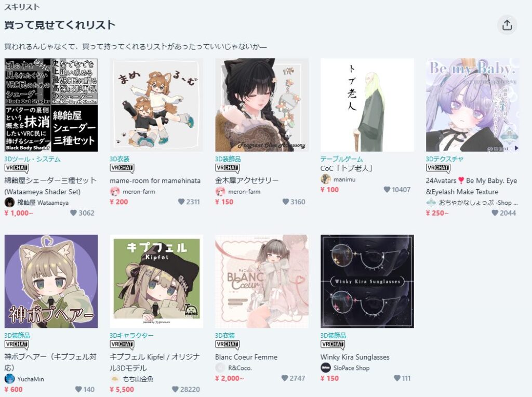This screenshot has height=397, width=532.
Task: Open the 3Dツール・システム category link
Action: pos(33,159)
